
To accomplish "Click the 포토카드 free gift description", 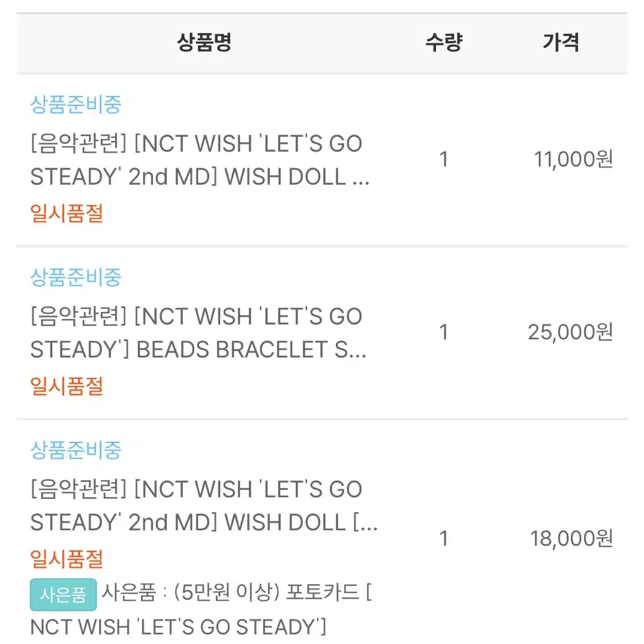I will pos(201,610).
